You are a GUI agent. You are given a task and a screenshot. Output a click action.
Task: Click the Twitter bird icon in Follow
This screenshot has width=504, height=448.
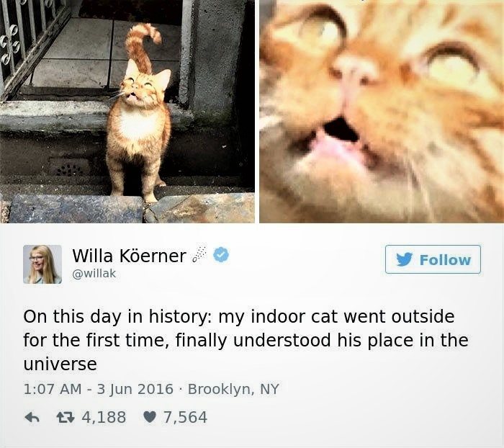click(x=404, y=259)
